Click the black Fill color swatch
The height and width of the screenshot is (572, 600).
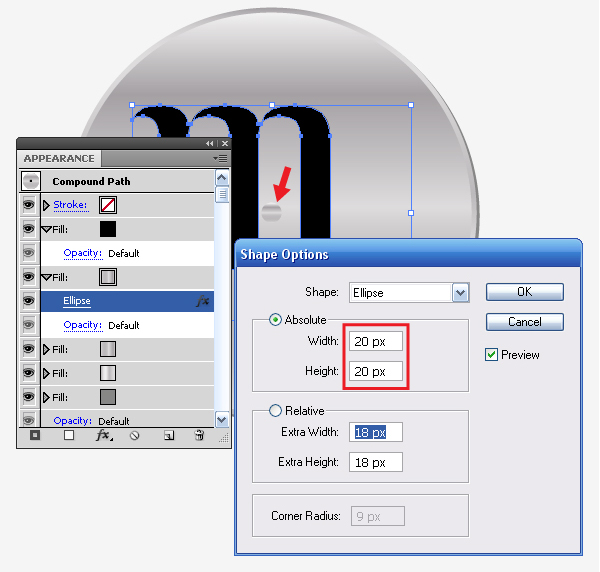(x=108, y=229)
